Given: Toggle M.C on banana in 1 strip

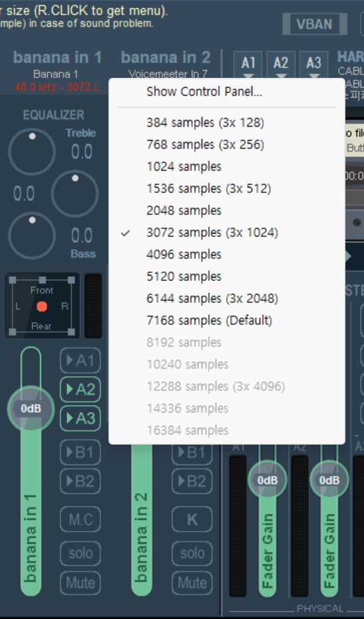Looking at the screenshot, I should tap(81, 520).
